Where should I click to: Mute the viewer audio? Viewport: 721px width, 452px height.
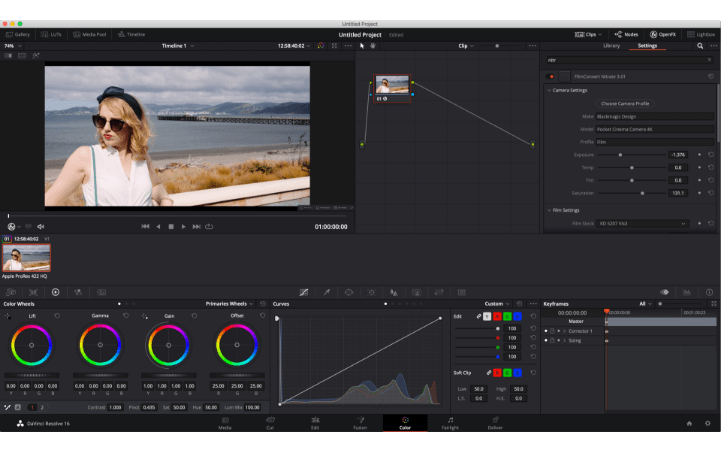[40, 227]
